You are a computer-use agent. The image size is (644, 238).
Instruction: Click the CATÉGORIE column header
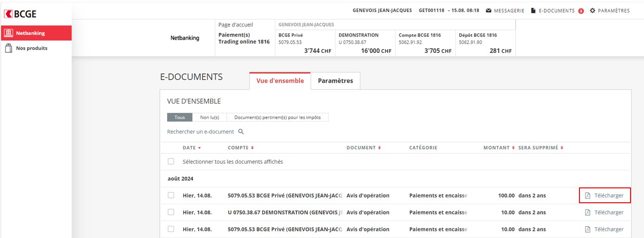coord(423,148)
